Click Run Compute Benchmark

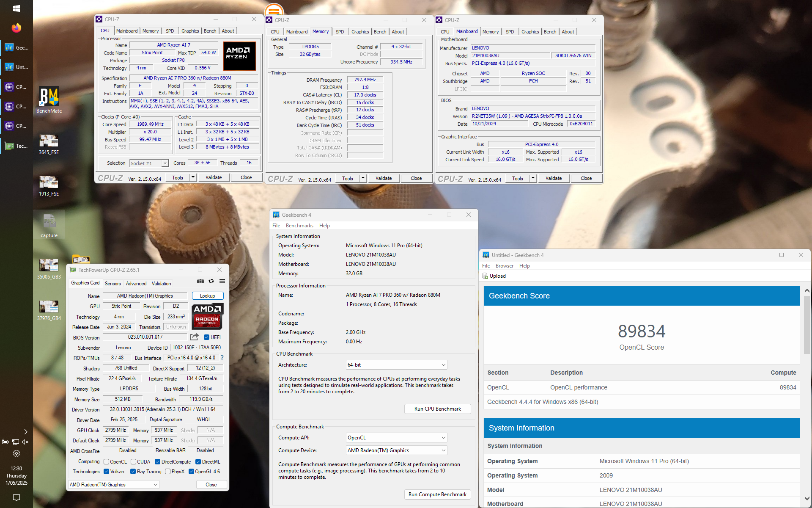(437, 494)
